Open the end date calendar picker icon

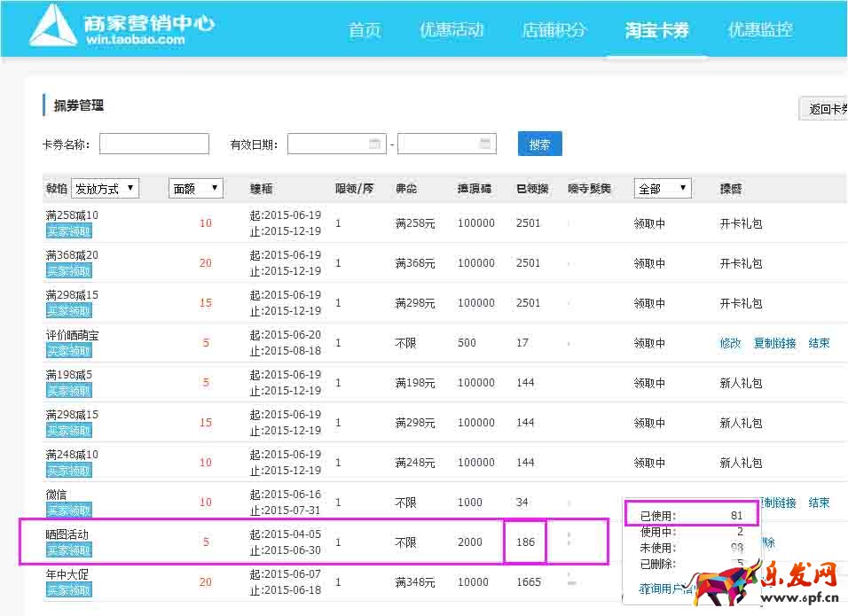[x=485, y=144]
